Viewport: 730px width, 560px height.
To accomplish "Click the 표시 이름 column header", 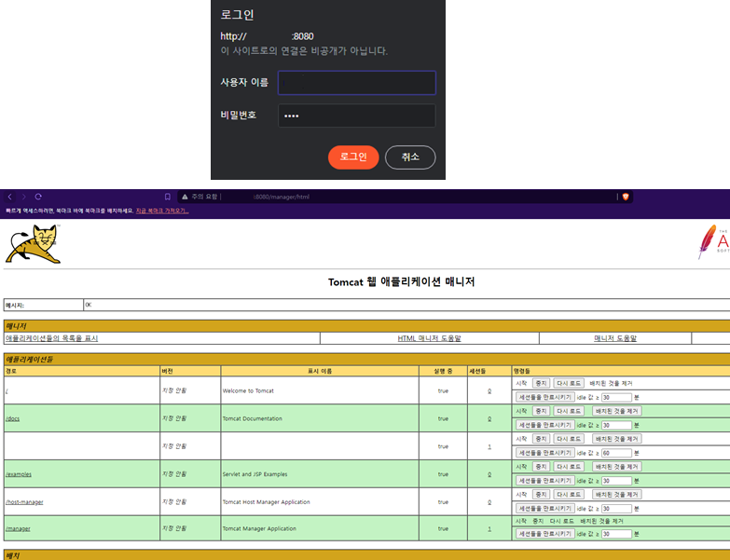I will pyautogui.click(x=320, y=371).
